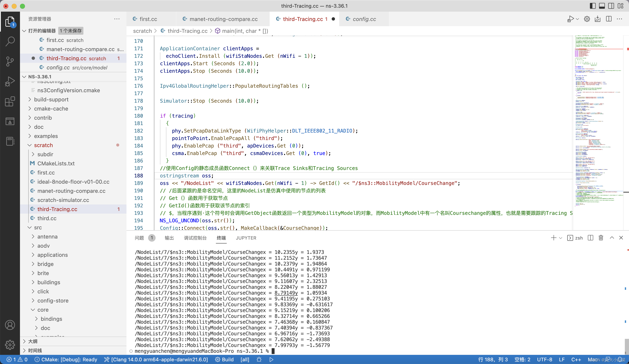Open third.cc in the file explorer

pyautogui.click(x=47, y=218)
